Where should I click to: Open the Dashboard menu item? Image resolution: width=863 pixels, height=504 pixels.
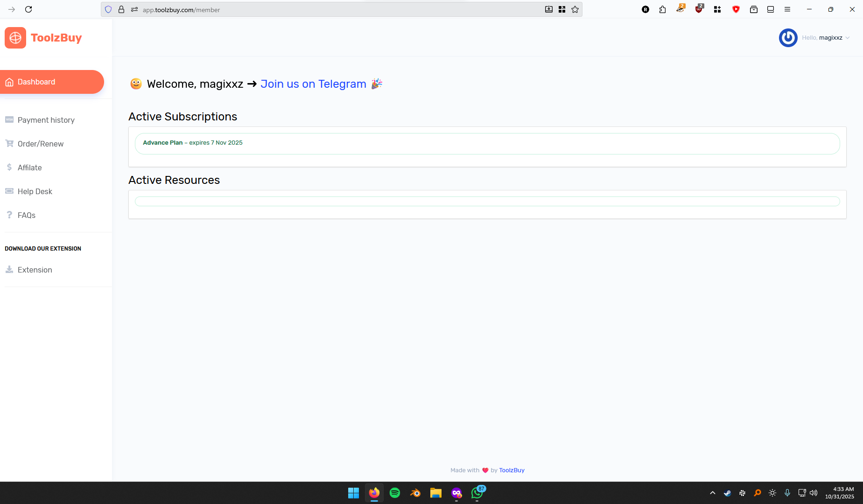click(x=36, y=82)
